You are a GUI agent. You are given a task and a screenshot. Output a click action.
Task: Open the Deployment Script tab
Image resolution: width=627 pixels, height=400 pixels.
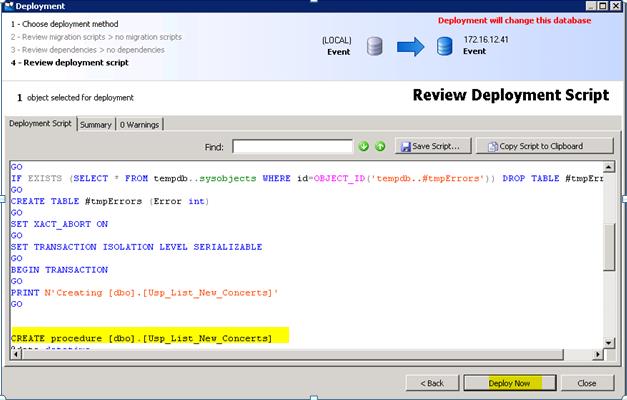pos(40,124)
